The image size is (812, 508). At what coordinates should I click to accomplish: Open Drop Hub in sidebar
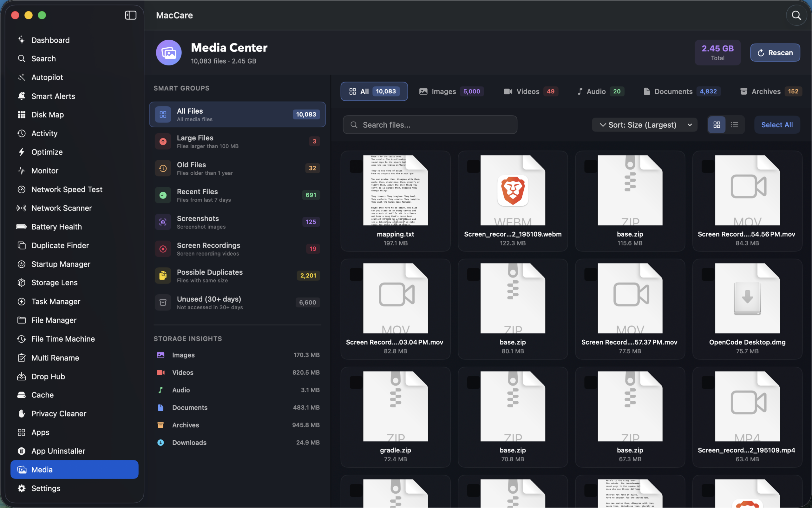tap(74, 376)
